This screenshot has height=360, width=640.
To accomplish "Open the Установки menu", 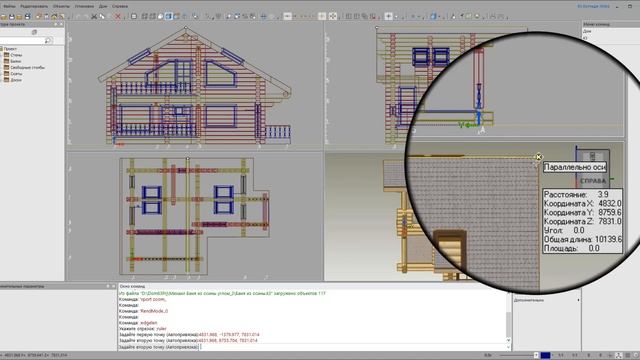I will [84, 6].
